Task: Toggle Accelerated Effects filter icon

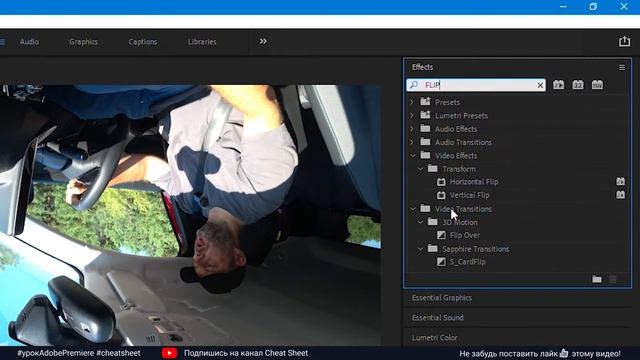Action: (x=558, y=85)
